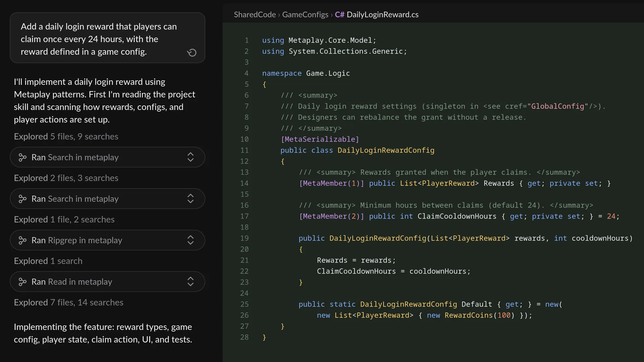Click the [MetaSerializable] attribute

tap(320, 139)
